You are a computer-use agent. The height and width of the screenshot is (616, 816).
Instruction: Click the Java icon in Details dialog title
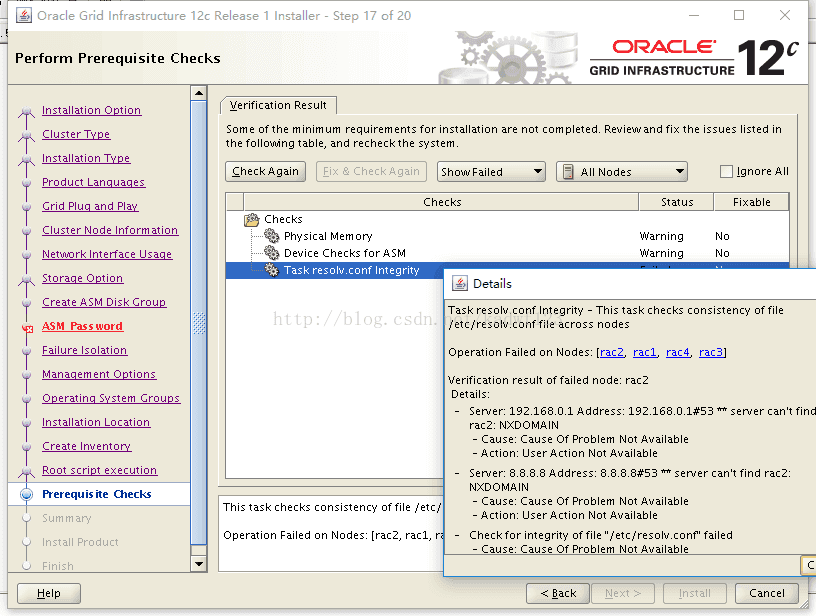tap(460, 284)
